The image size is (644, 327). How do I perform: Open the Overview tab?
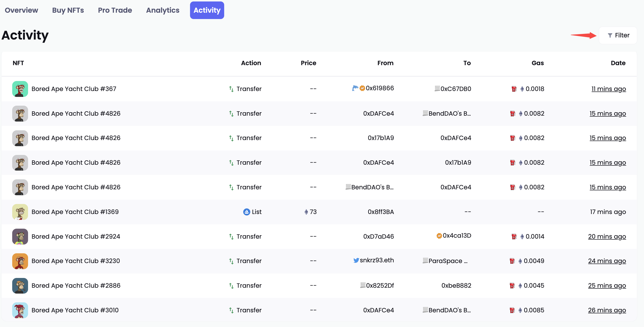tap(21, 10)
